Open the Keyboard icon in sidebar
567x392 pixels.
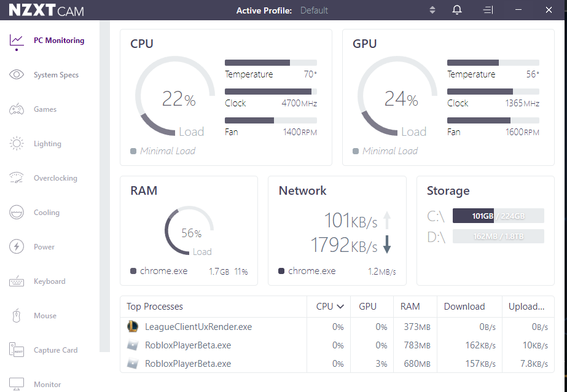[17, 281]
